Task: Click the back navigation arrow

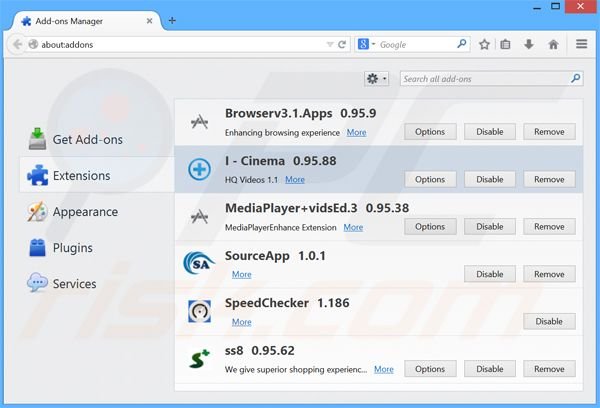Action: tap(17, 44)
